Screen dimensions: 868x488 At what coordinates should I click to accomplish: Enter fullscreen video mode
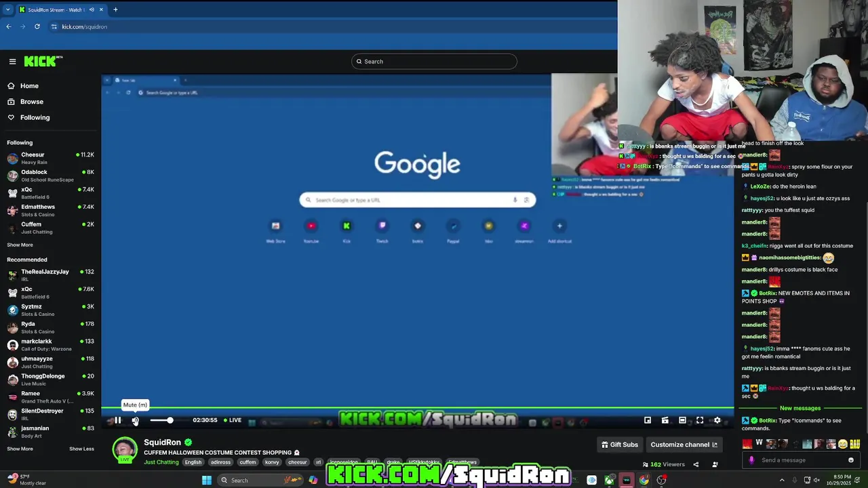(700, 420)
